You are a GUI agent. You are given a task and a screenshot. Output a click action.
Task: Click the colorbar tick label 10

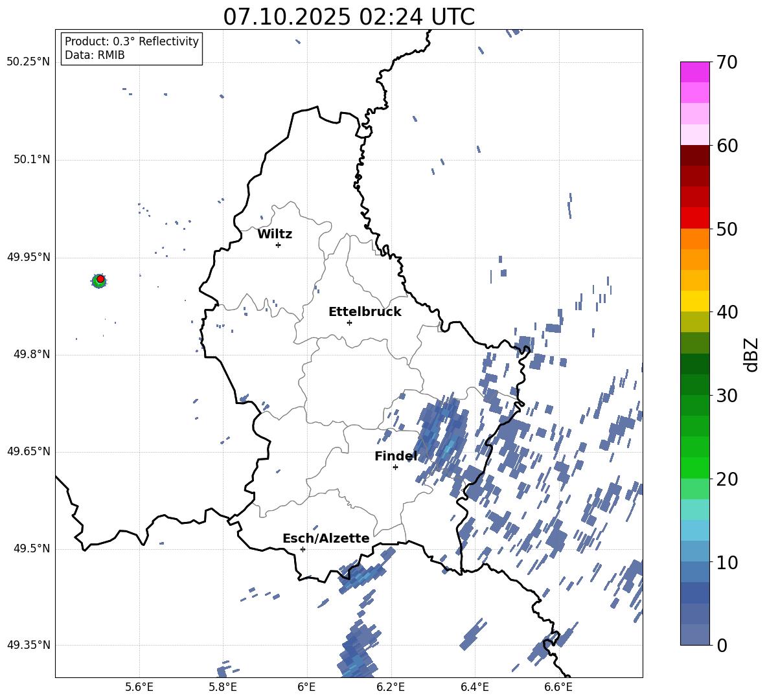[727, 562]
